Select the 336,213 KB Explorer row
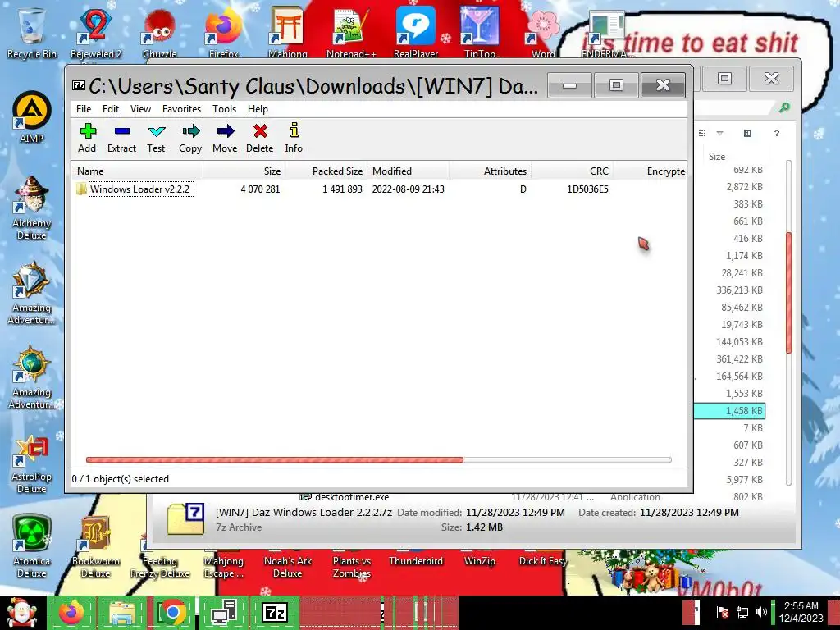This screenshot has width=840, height=630. click(x=740, y=290)
